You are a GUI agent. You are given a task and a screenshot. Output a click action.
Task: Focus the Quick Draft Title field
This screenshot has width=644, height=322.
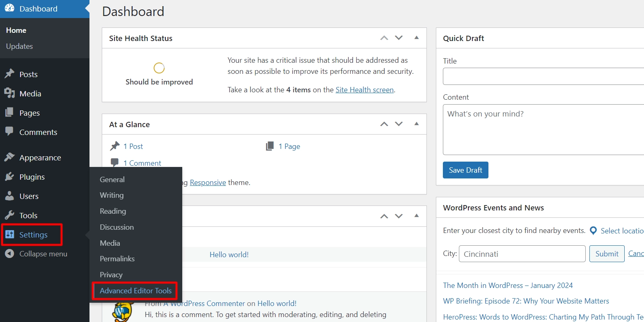point(543,76)
